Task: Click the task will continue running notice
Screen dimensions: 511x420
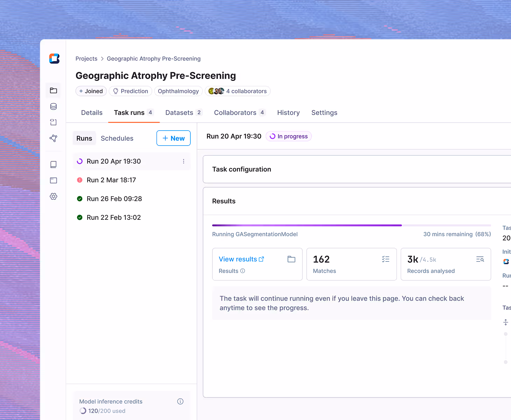Action: tap(351, 303)
